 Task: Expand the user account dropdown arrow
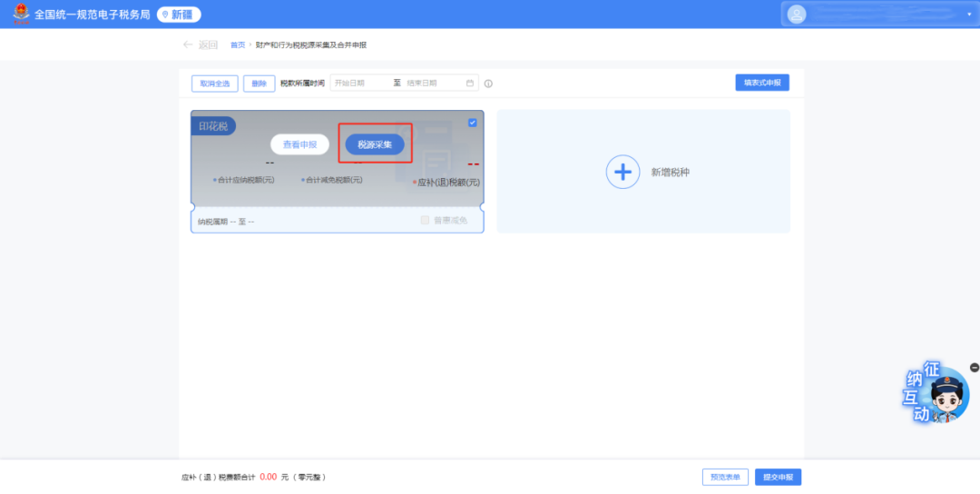click(x=969, y=15)
